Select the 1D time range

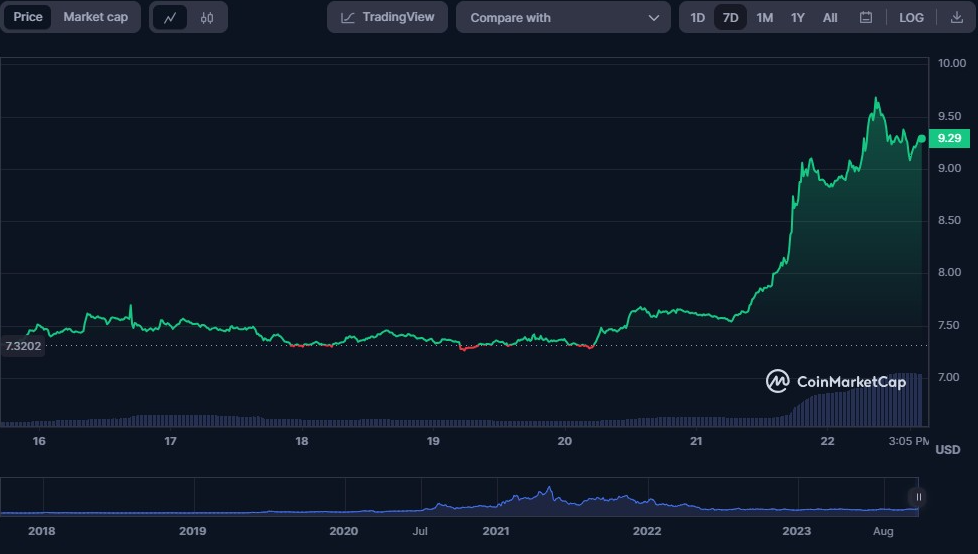tap(698, 18)
